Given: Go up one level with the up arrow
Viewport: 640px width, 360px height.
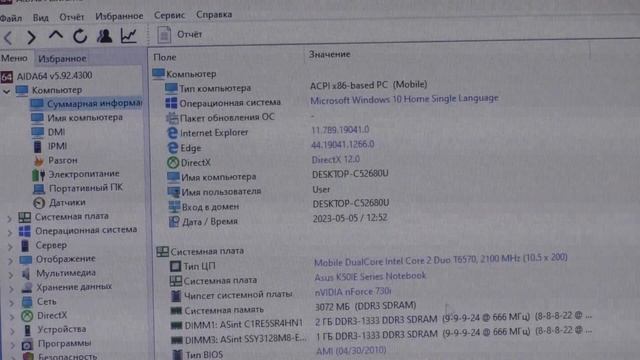Looking at the screenshot, I should coord(56,35).
